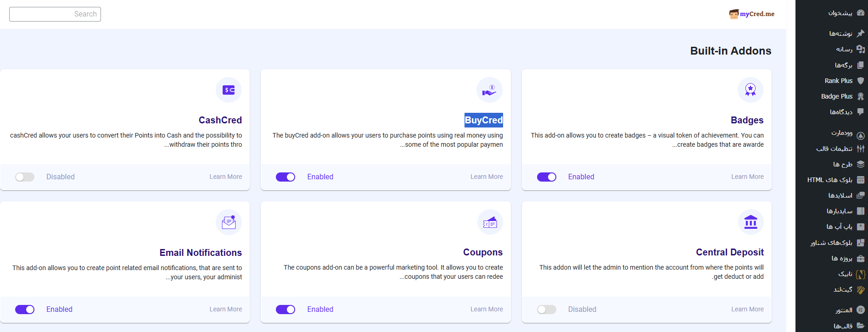Click the Email Notifications envelope icon
Image resolution: width=868 pixels, height=332 pixels.
tap(229, 222)
